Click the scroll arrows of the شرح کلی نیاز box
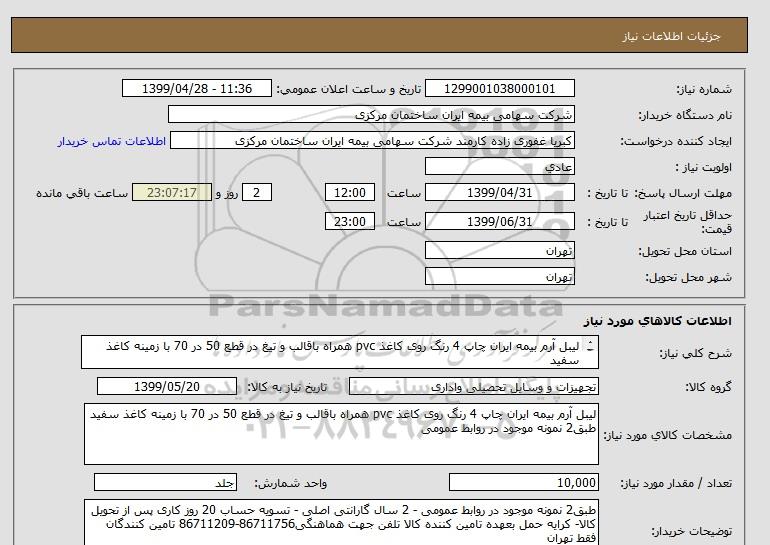The height and width of the screenshot is (545, 770). tap(590, 347)
